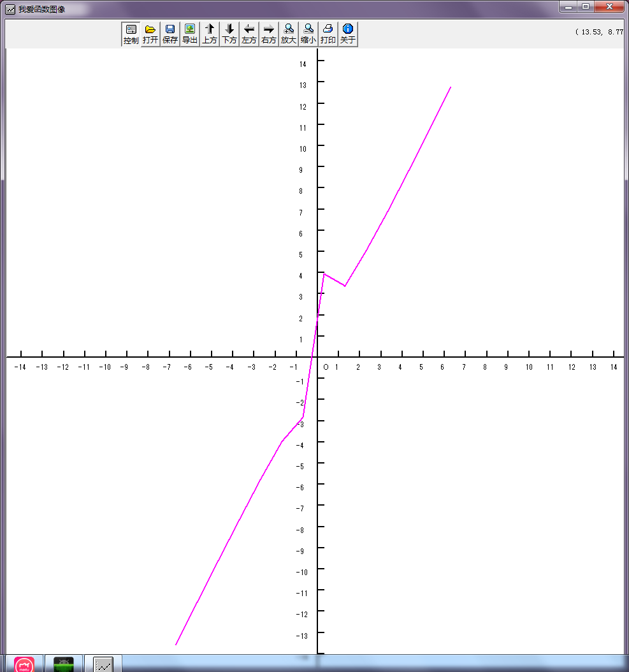This screenshot has height=672, width=629.
Task: Click the x-axis label -14
Action: click(x=20, y=367)
